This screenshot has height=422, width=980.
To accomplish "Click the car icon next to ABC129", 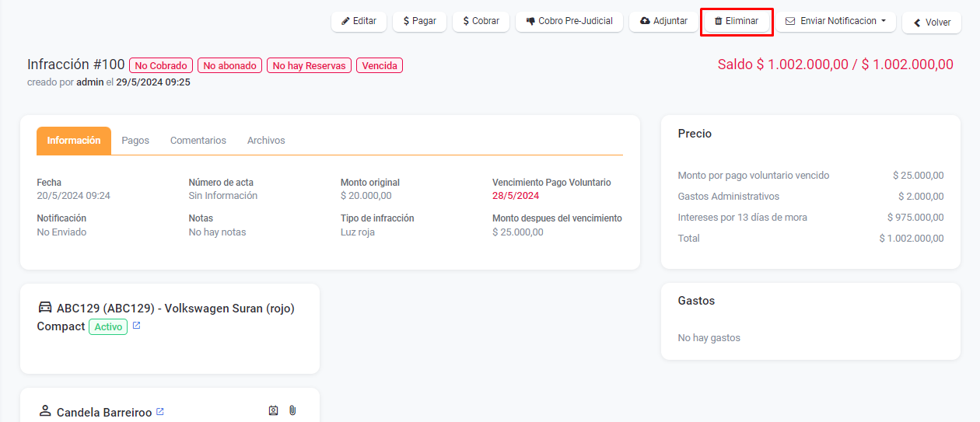I will (x=45, y=308).
